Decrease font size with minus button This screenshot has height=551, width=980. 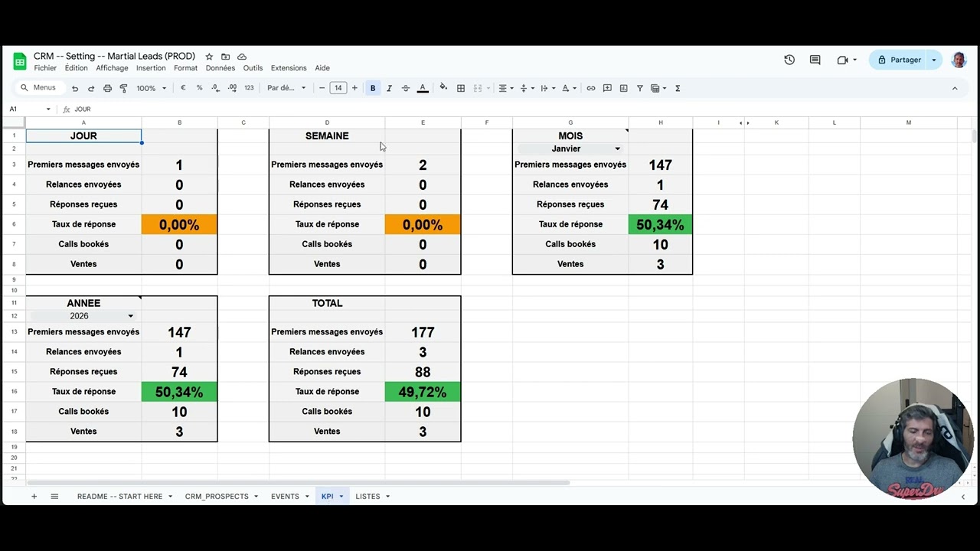pos(322,88)
